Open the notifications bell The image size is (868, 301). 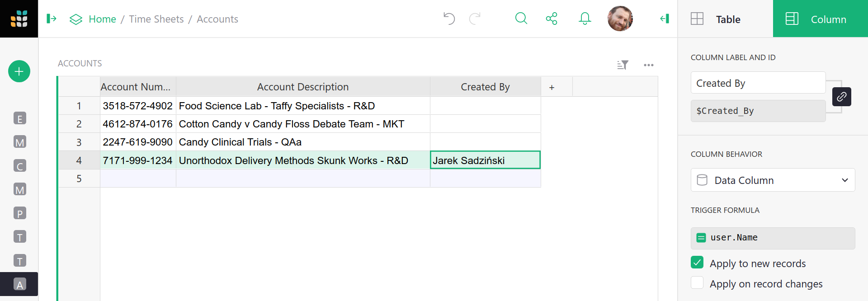[x=585, y=19]
